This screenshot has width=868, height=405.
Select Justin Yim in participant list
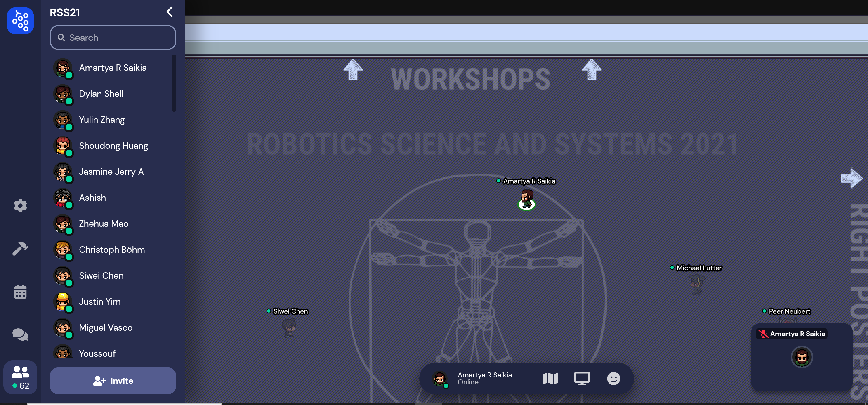click(x=100, y=301)
